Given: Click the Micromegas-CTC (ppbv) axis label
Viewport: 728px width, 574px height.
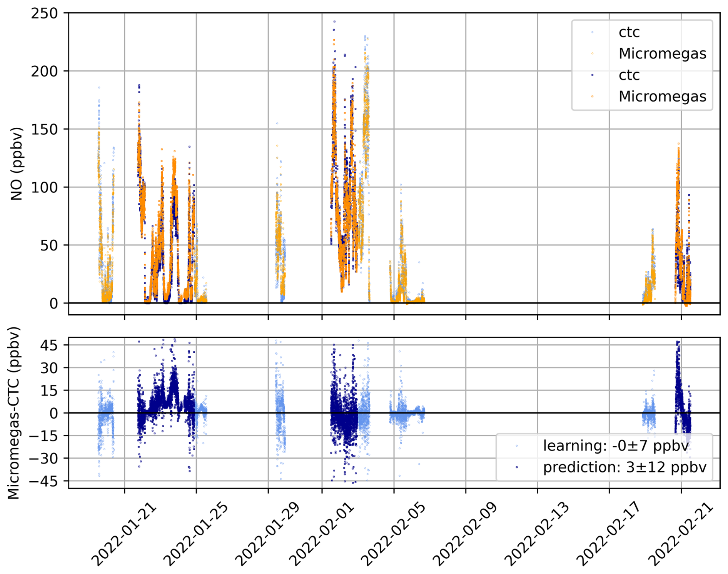Looking at the screenshot, I should coord(14,413).
